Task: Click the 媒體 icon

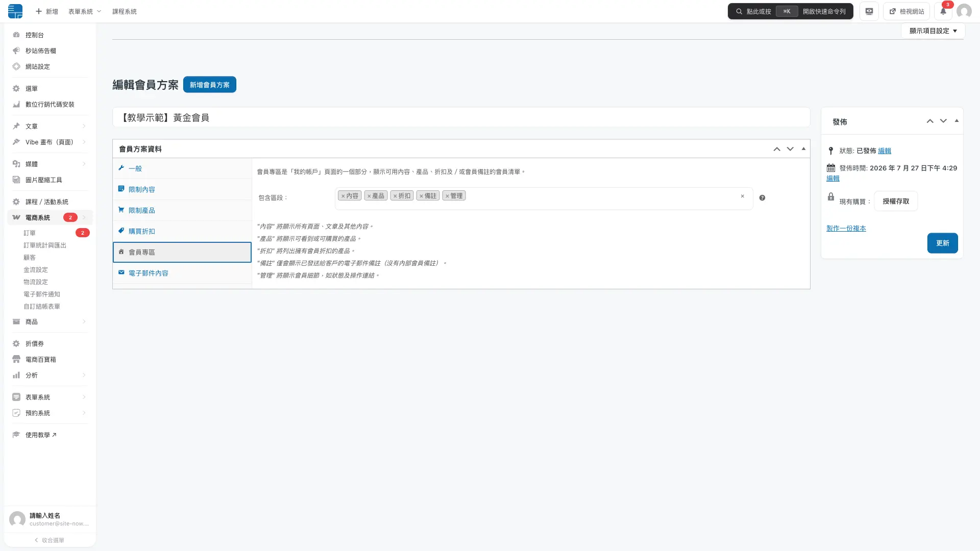Action: (16, 164)
